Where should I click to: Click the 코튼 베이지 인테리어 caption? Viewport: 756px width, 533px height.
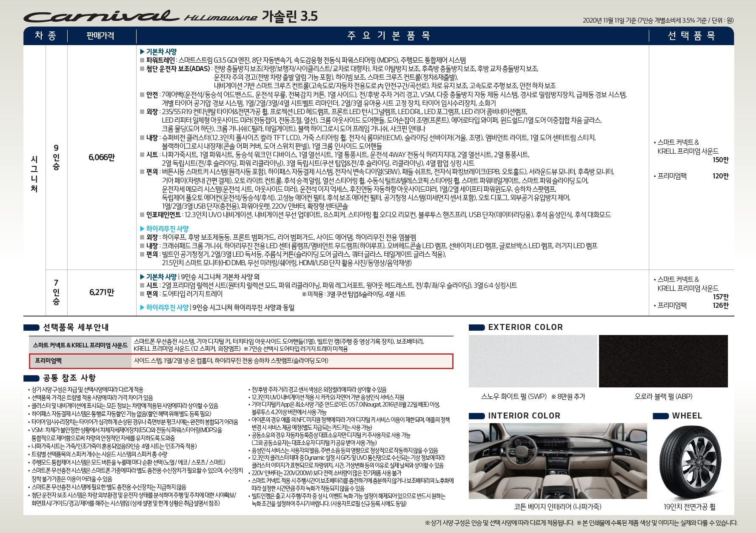pyautogui.click(x=558, y=507)
